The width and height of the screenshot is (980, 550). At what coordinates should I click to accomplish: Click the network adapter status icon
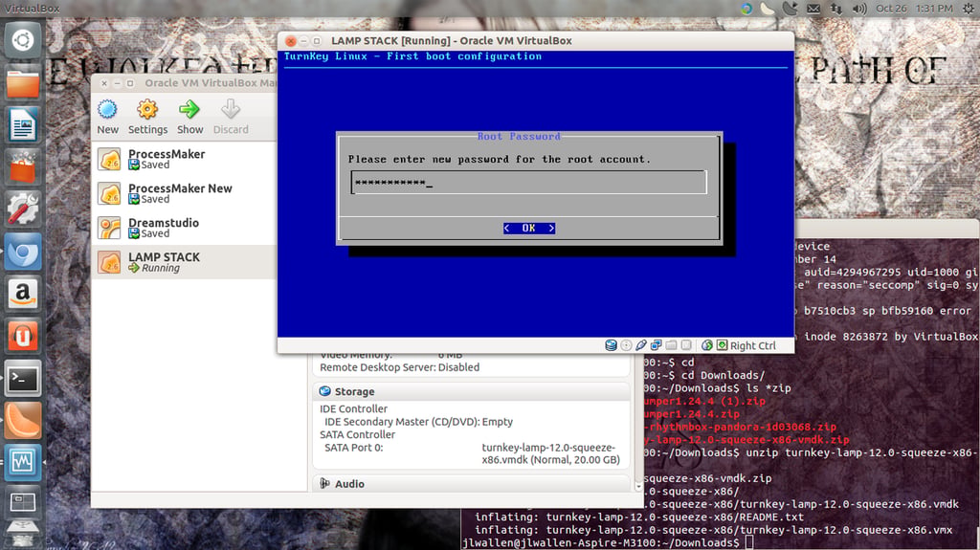pyautogui.click(x=656, y=345)
